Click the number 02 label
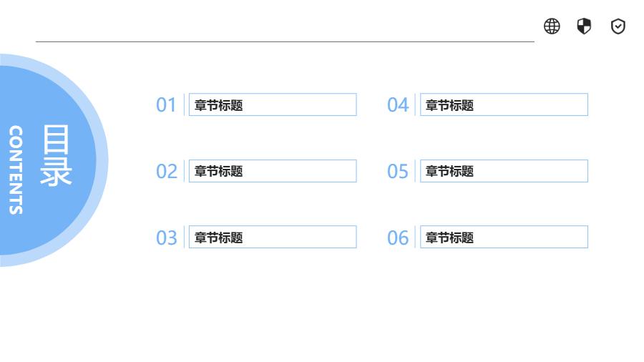The image size is (644, 362). 166,172
